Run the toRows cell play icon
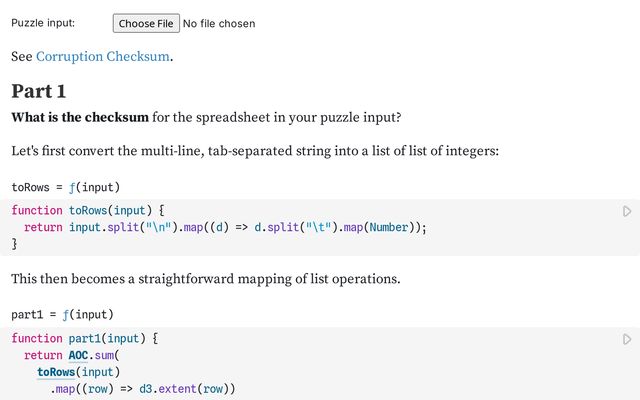 [627, 211]
